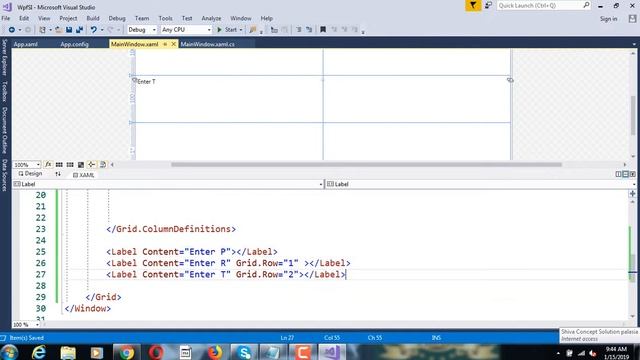
Task: Click the Start debugging button
Action: 227,30
